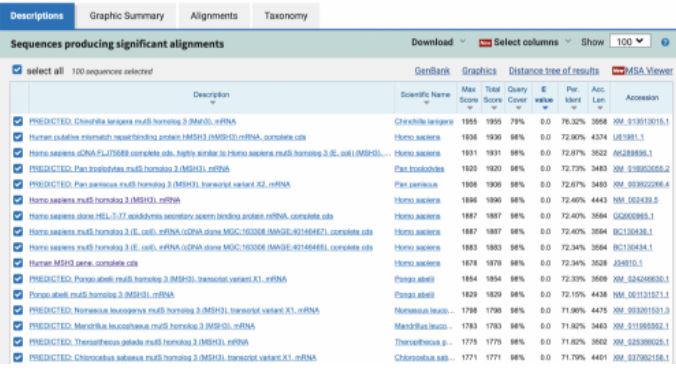Open the help question mark icon
This screenshot has height=372, width=676.
pyautogui.click(x=665, y=42)
